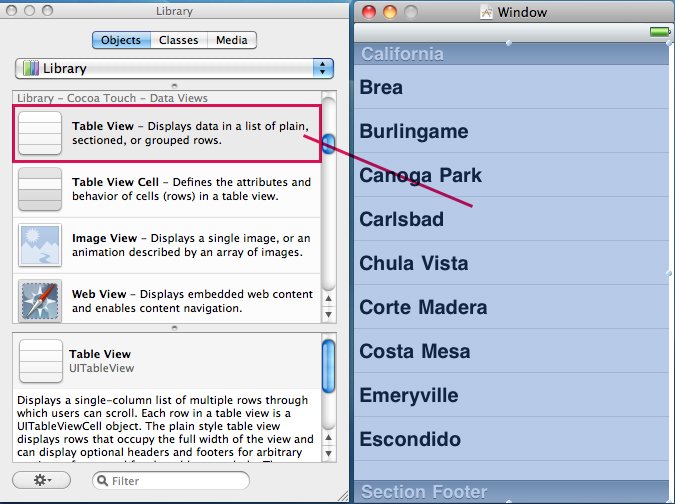Select the Brea row in Window
Image resolution: width=675 pixels, height=504 pixels.
(511, 87)
